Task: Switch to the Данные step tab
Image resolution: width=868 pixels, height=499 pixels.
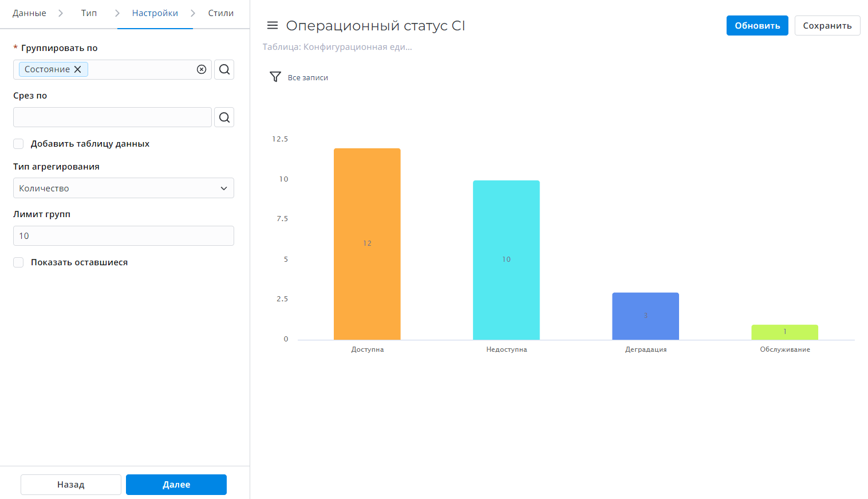Action: click(x=29, y=13)
